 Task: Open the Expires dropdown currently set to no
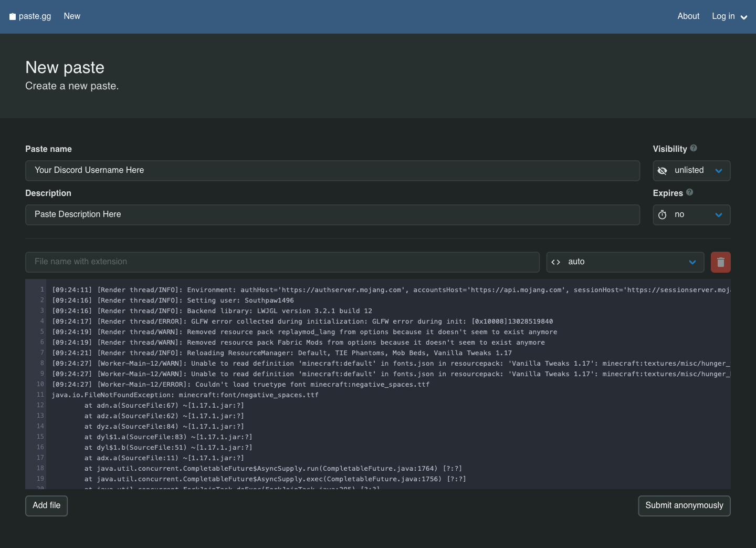(x=691, y=214)
